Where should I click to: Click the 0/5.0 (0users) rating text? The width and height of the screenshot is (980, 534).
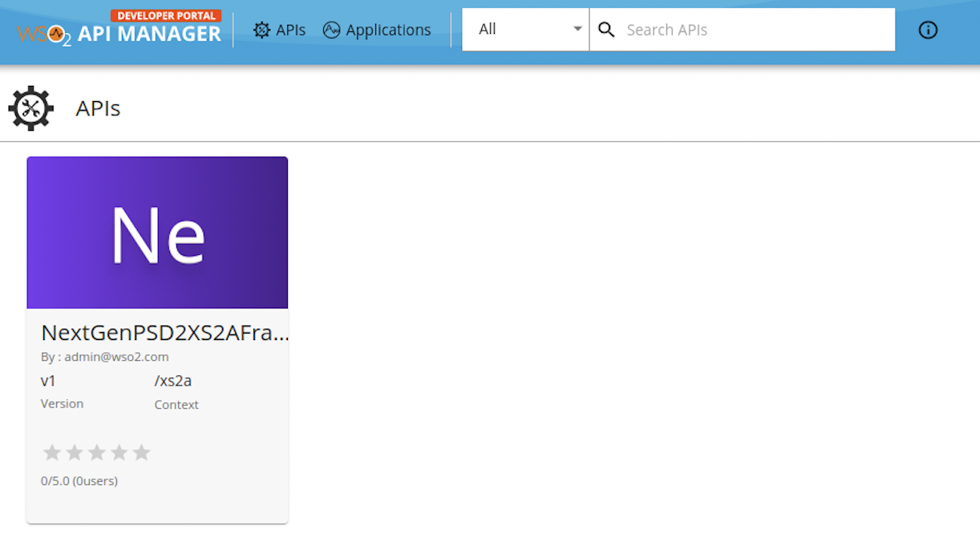79,481
